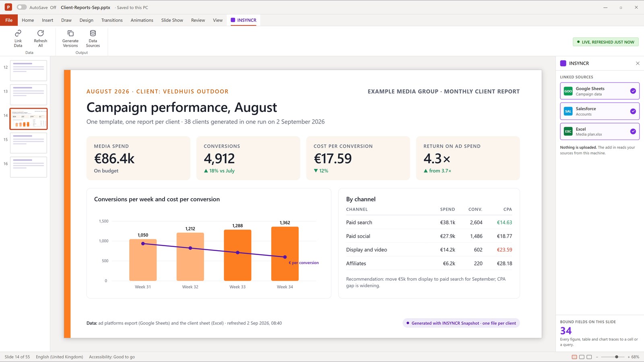Click the Campaign performance, August title
The width and height of the screenshot is (644, 362).
182,107
